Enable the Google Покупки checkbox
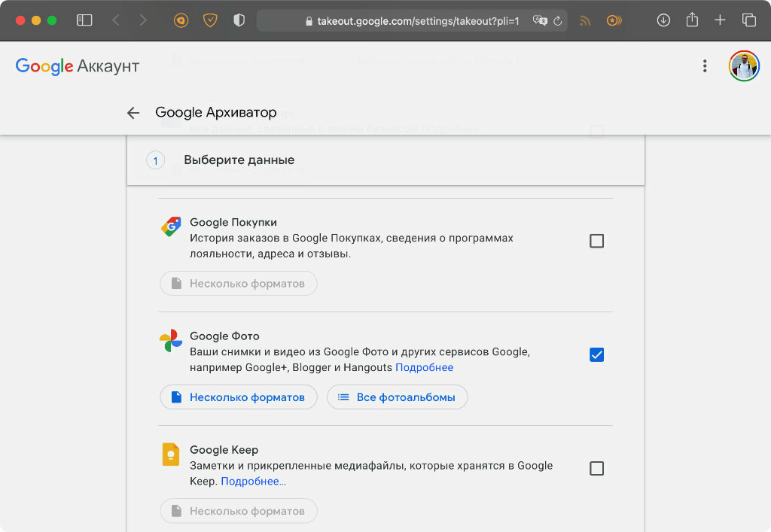771x532 pixels. 596,241
